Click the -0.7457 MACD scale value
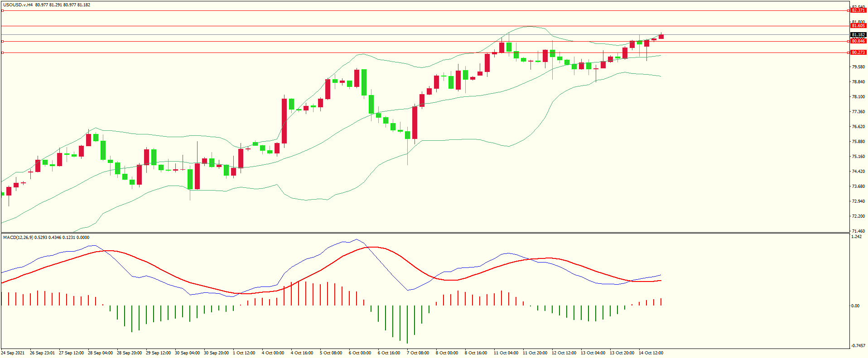This screenshot has height=358, width=868. point(858,346)
